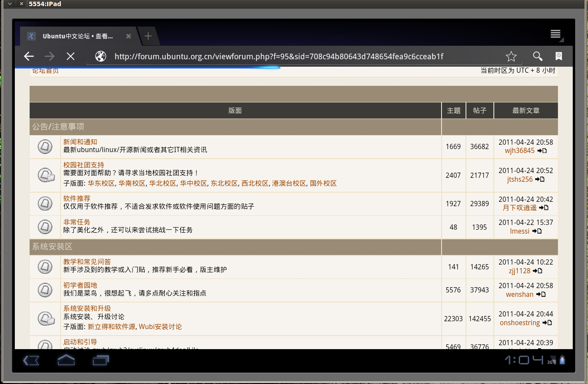Open user profile lmessi
The height and width of the screenshot is (384, 588).
click(520, 231)
